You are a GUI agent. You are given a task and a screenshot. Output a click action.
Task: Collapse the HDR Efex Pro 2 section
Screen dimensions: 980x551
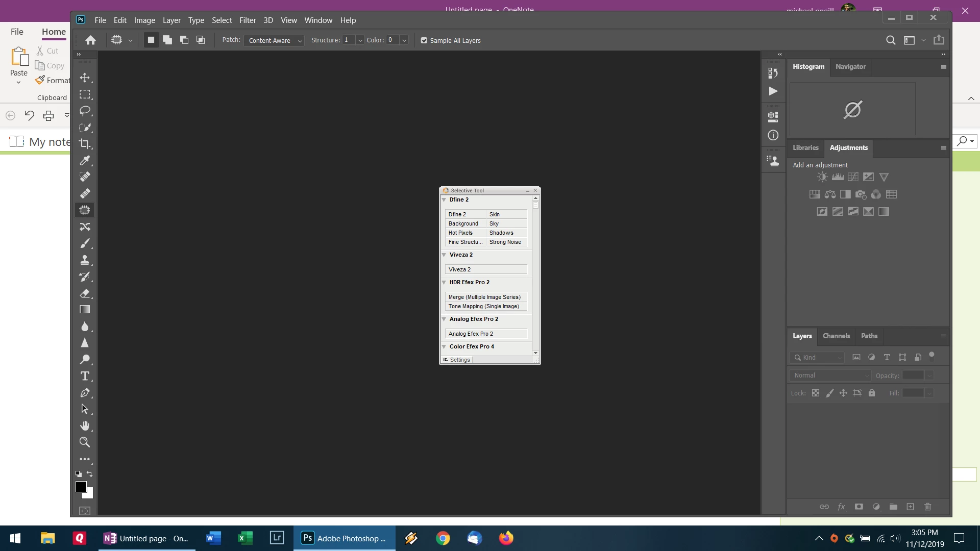click(x=444, y=283)
